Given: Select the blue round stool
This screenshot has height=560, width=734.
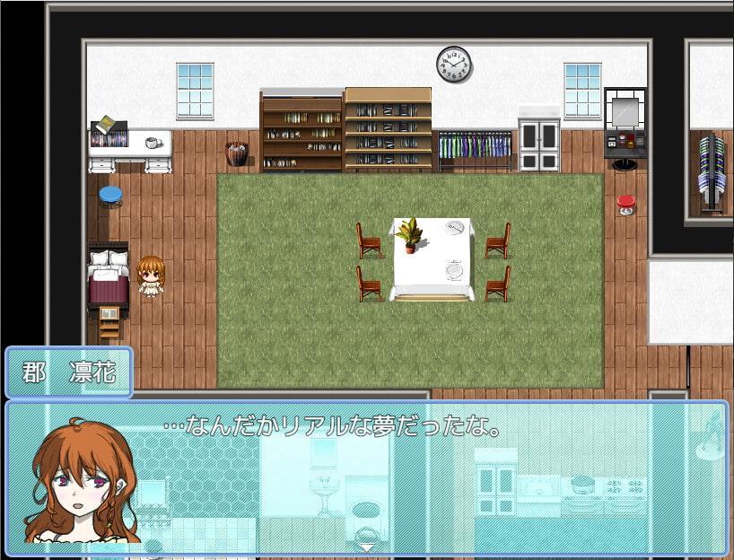Looking at the screenshot, I should pos(110,195).
